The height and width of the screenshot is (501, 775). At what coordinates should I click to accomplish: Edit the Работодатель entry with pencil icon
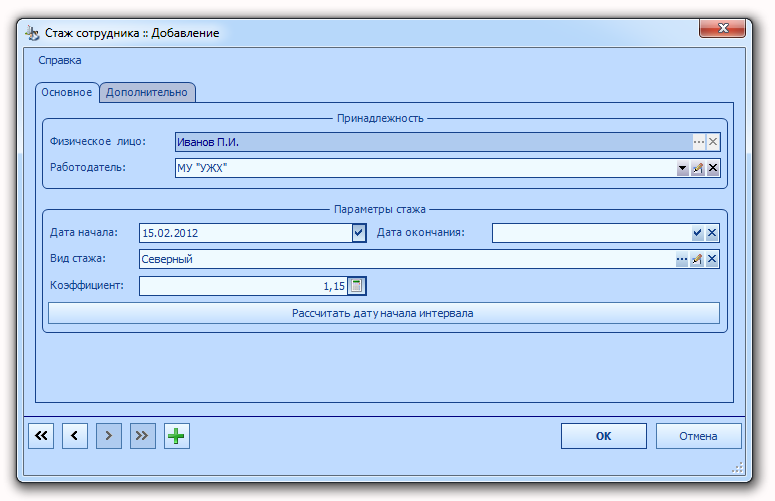(697, 168)
